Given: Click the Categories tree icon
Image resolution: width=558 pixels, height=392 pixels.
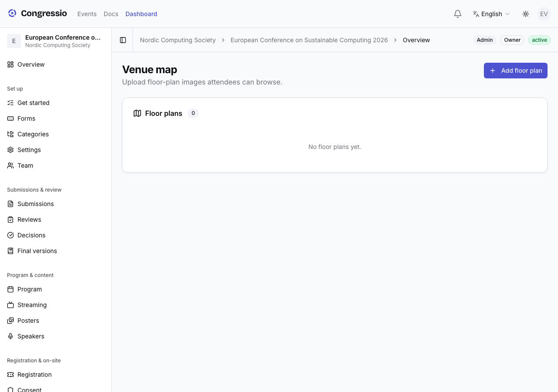Looking at the screenshot, I should click(x=10, y=134).
